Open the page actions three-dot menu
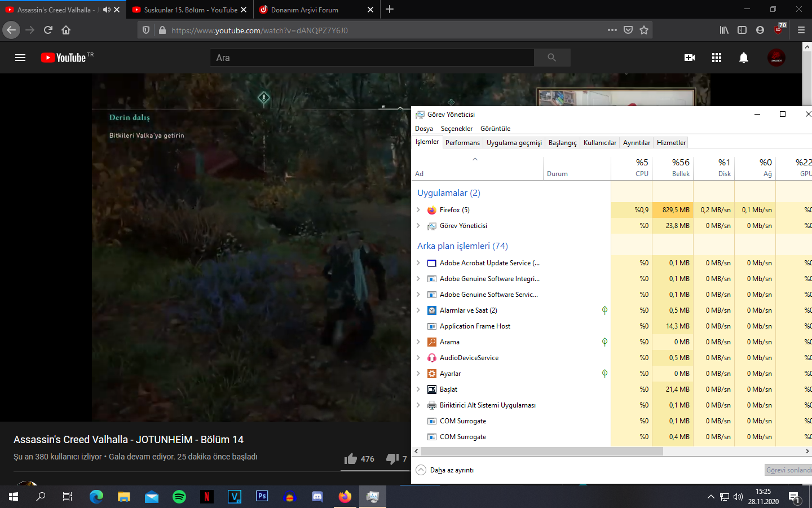This screenshot has height=508, width=812. tap(612, 30)
